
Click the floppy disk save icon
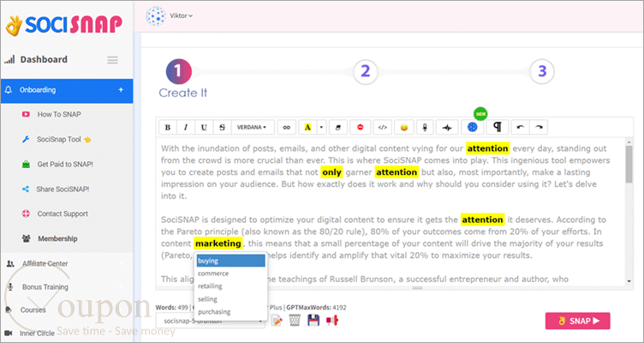[313, 320]
